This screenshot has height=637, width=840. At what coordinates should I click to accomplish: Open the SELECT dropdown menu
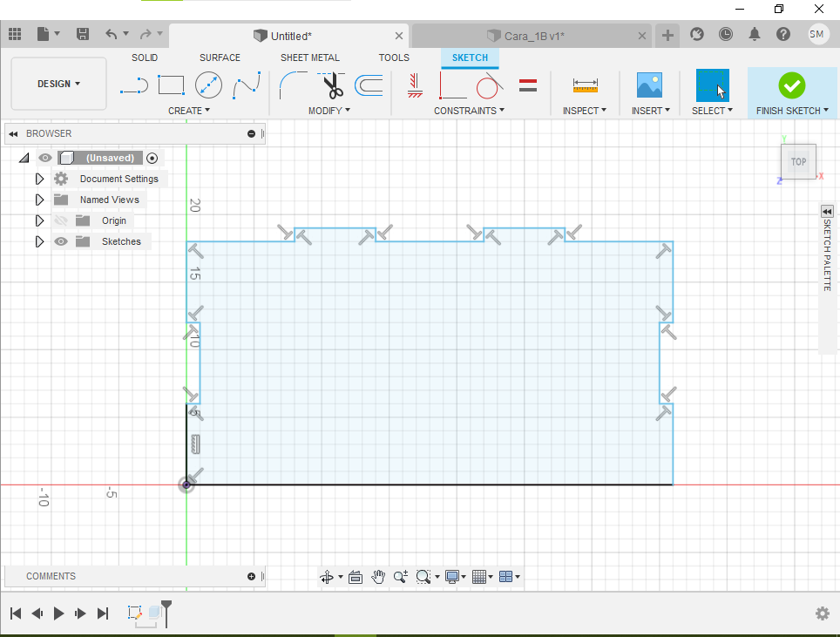click(x=712, y=111)
